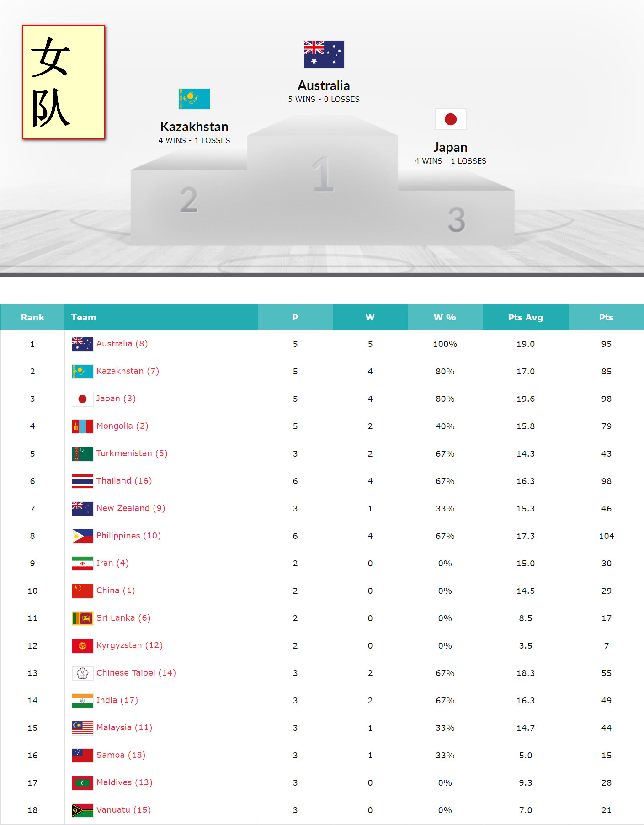The width and height of the screenshot is (644, 825).
Task: Click the 5.0 points average for Samoa
Action: click(x=526, y=755)
